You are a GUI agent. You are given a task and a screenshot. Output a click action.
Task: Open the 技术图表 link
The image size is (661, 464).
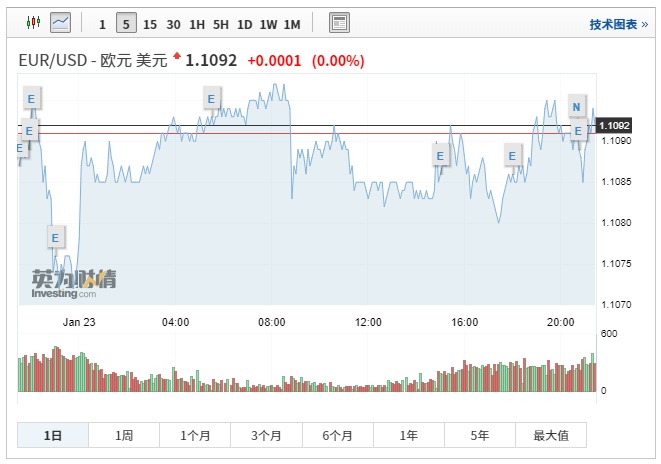coord(617,24)
